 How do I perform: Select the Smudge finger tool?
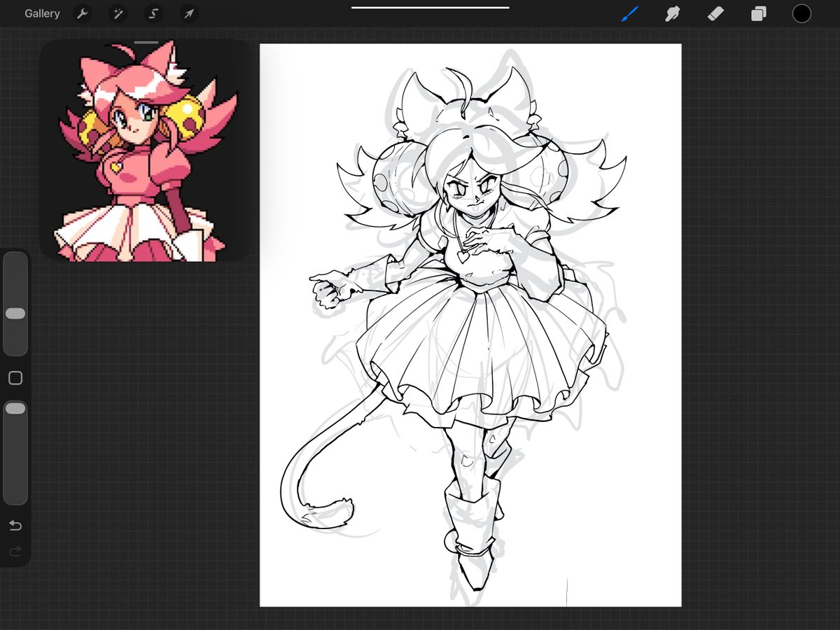(673, 13)
